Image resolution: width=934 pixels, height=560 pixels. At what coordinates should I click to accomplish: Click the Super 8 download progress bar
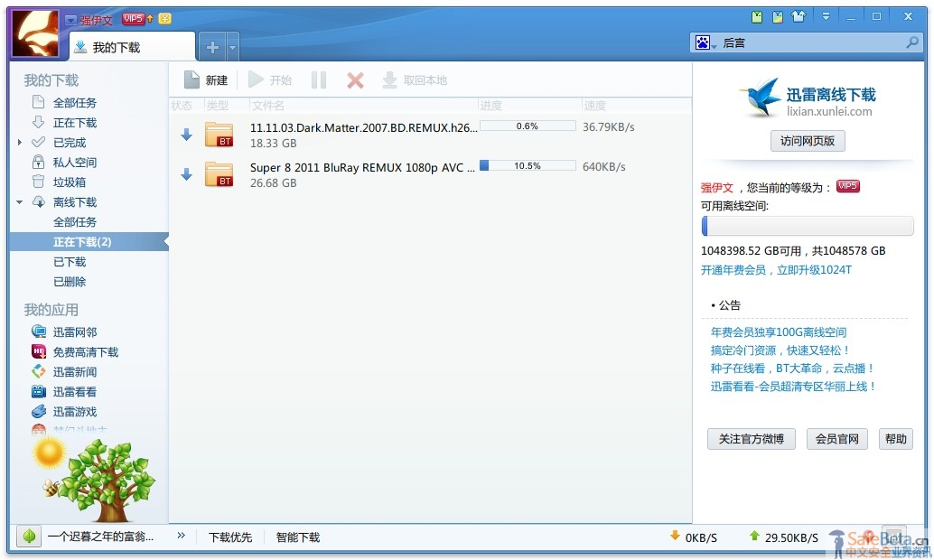click(x=528, y=166)
